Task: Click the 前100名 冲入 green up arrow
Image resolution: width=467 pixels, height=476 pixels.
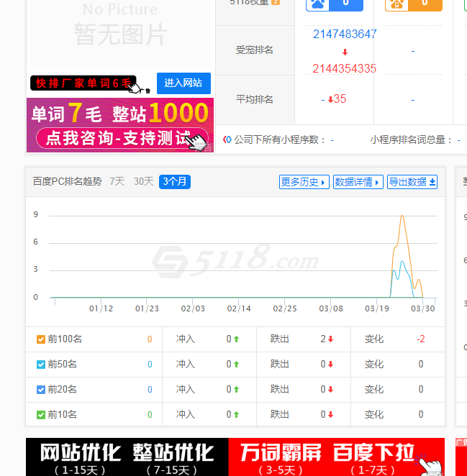Action: coord(236,339)
